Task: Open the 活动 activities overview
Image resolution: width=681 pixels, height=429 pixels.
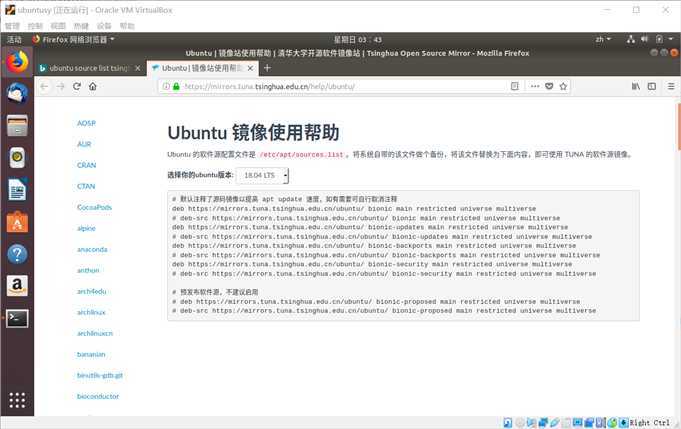Action: tap(14, 40)
